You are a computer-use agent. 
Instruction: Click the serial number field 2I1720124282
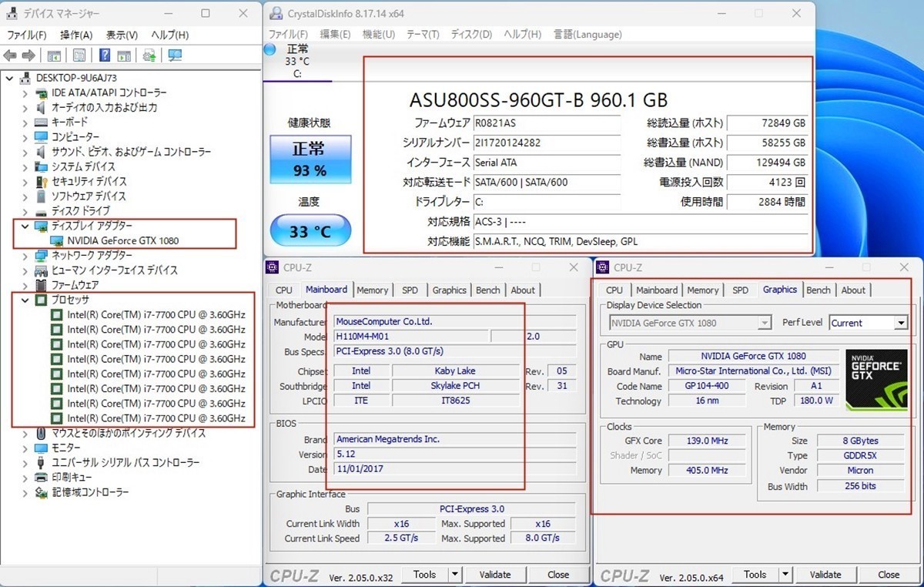[x=546, y=143]
